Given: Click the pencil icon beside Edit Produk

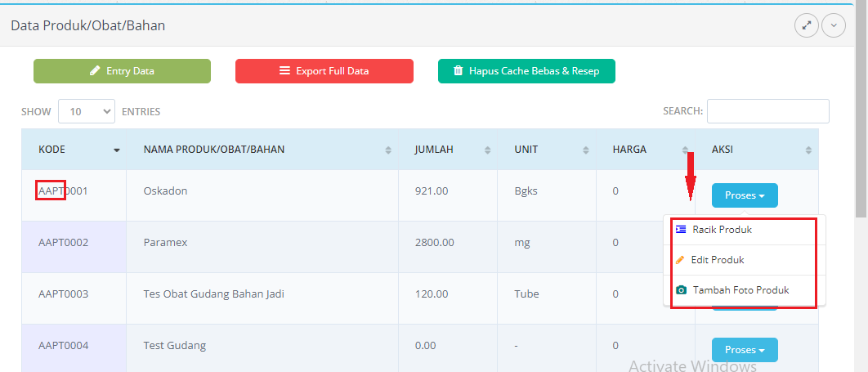Looking at the screenshot, I should coord(680,260).
